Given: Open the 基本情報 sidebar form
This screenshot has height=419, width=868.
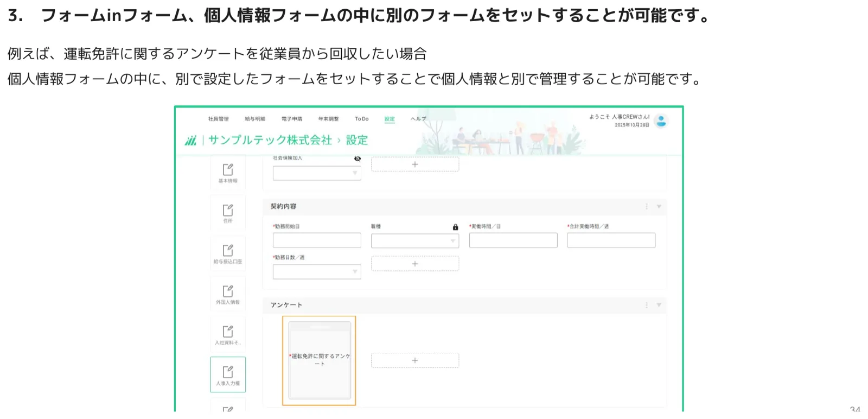Looking at the screenshot, I should click(x=228, y=173).
